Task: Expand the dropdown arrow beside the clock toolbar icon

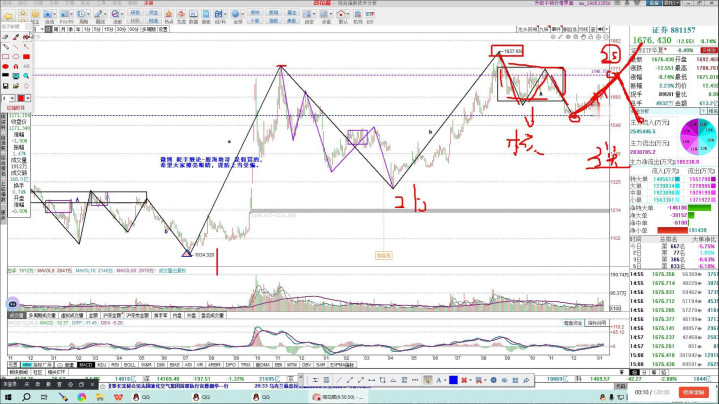Action: [88, 14]
